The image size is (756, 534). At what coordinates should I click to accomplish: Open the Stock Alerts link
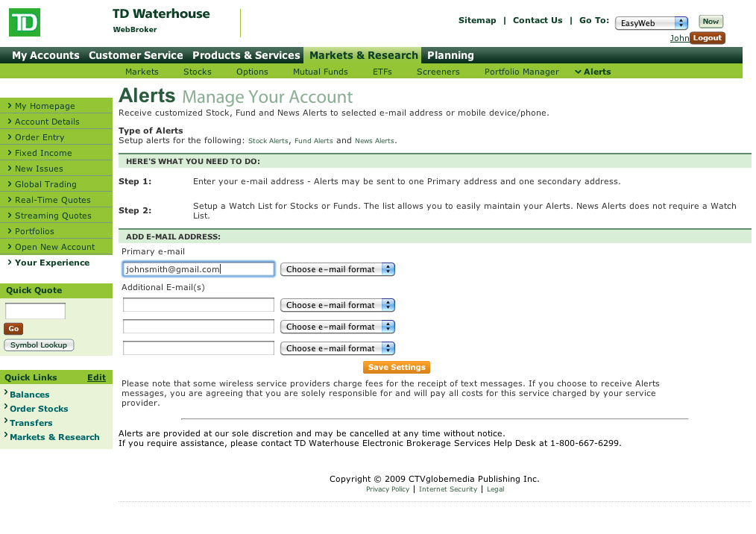tap(268, 141)
